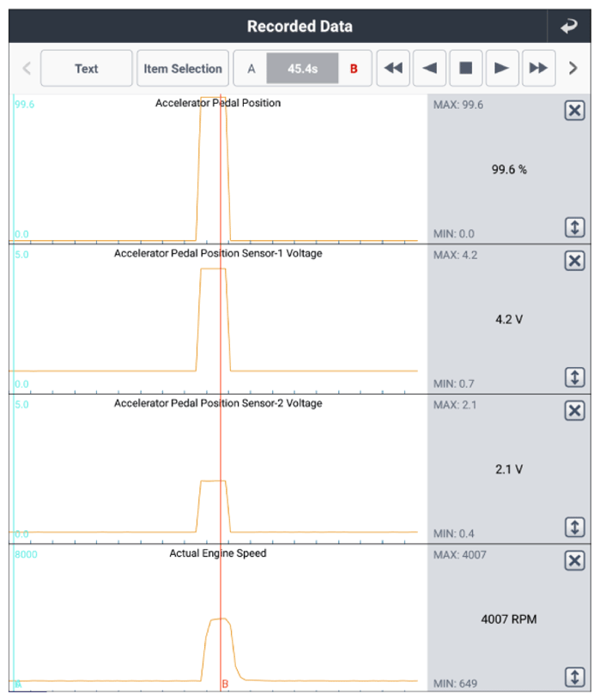Screen dimensions: 600x700
Task: Expand the Sensor-1 Voltage graph vertically
Action: (x=574, y=377)
